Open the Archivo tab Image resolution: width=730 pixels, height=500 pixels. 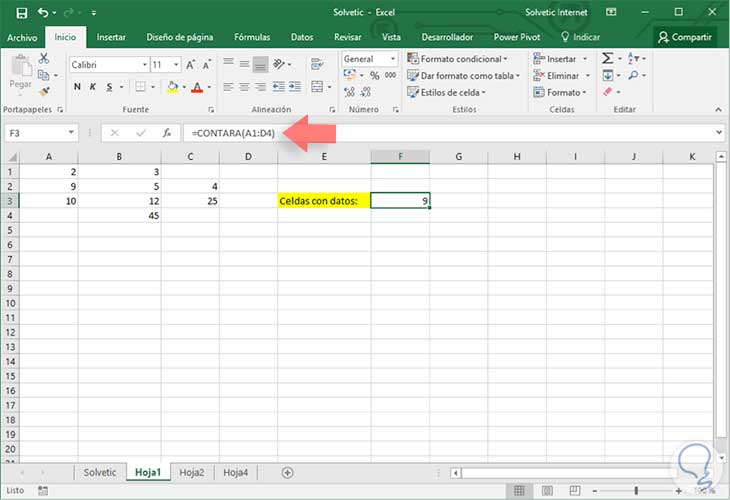(22, 37)
